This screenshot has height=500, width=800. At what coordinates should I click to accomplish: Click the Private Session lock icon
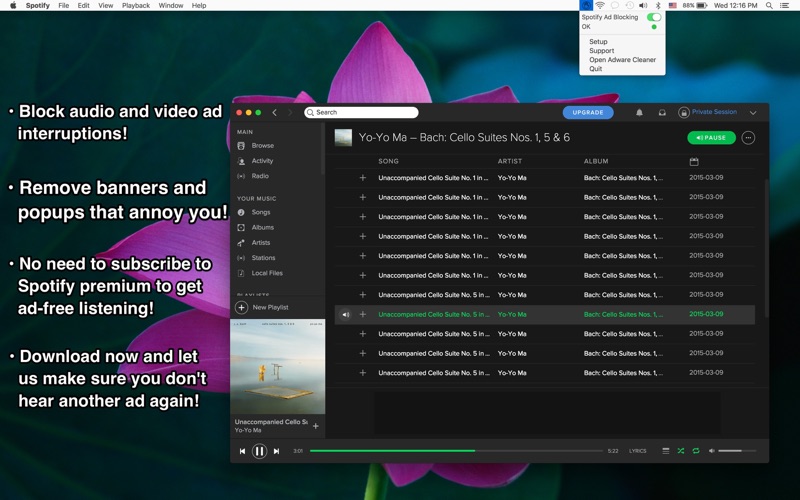[684, 113]
